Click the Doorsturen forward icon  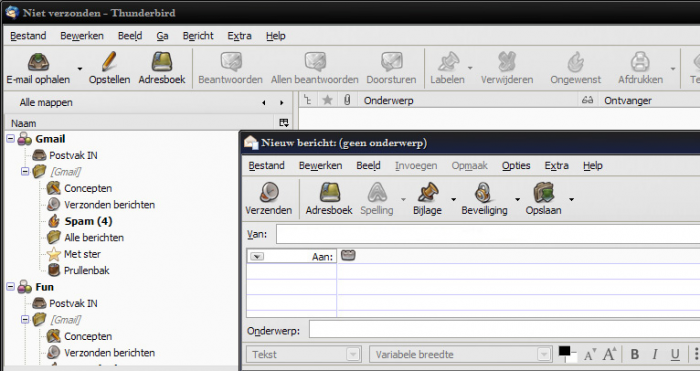tap(392, 62)
